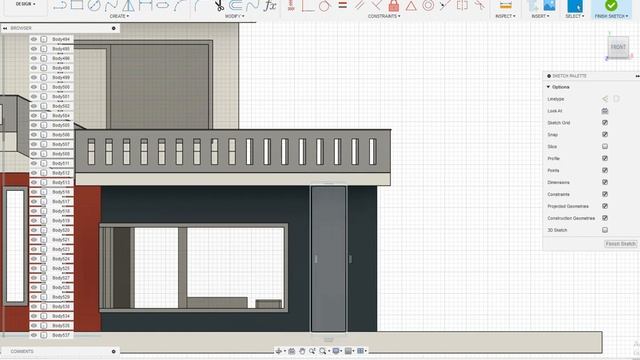
Task: Select Body520 in the browser
Action: coord(61,230)
